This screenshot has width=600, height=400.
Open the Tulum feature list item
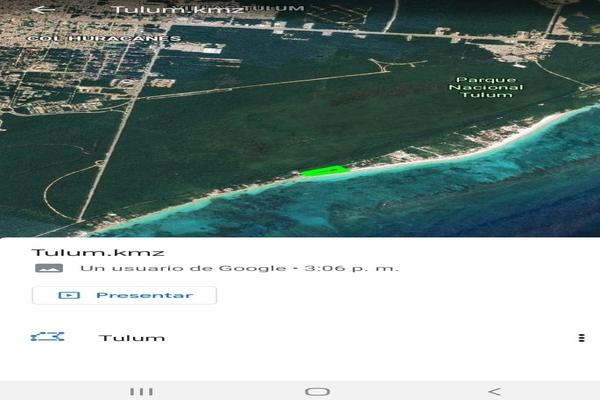coord(132,338)
